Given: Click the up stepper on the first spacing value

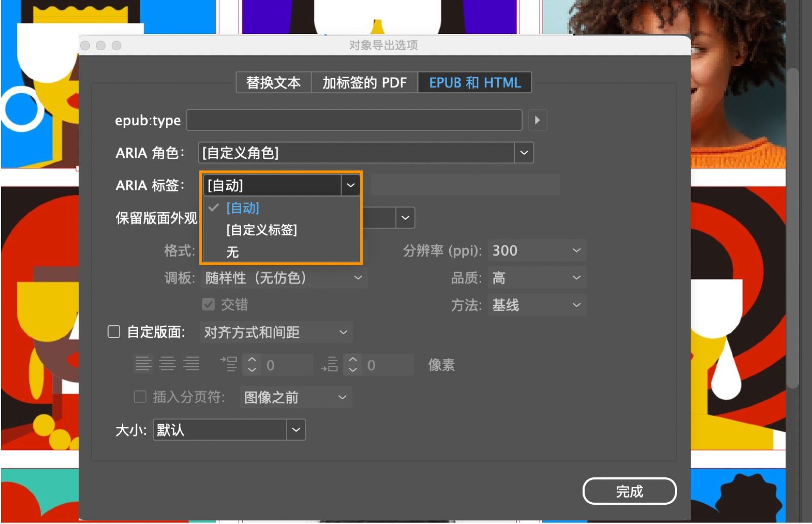Looking at the screenshot, I should tap(251, 359).
